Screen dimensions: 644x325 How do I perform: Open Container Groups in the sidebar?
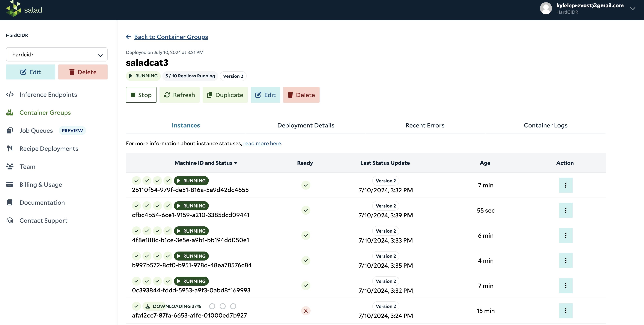click(45, 112)
